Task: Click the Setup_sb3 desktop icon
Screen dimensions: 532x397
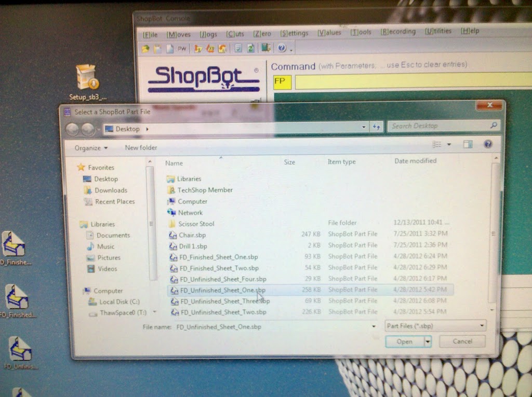Action: pyautogui.click(x=87, y=83)
